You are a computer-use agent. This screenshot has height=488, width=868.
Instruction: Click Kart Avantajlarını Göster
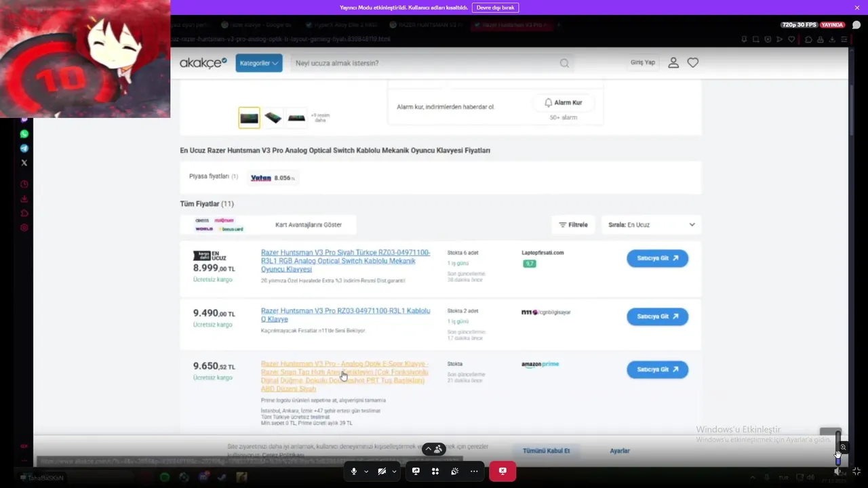309,224
